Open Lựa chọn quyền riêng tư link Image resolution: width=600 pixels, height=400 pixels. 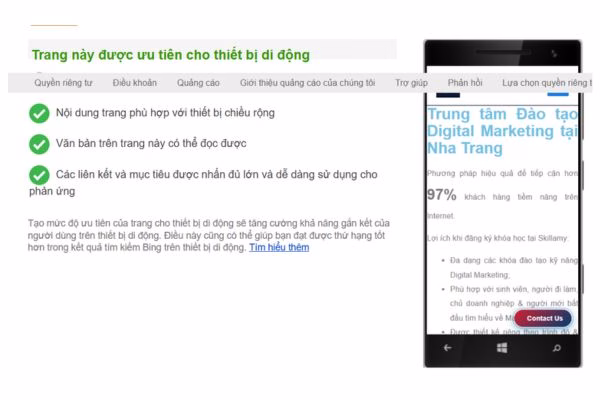547,83
